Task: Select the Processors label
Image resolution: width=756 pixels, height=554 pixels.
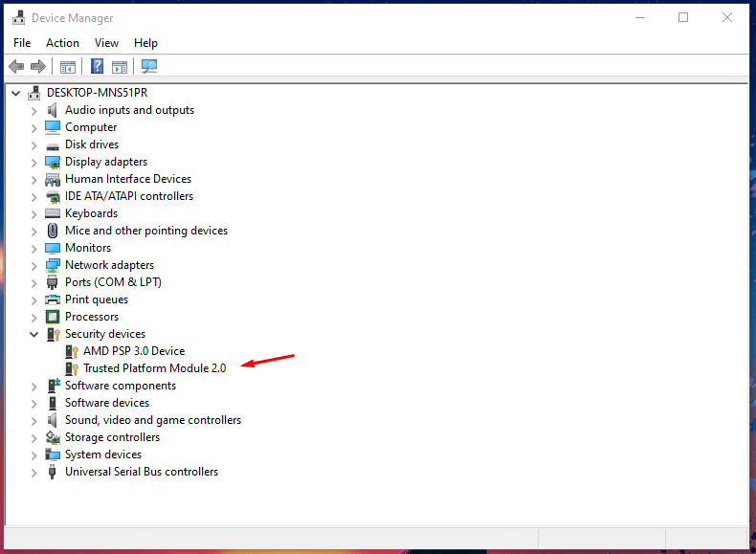Action: pos(92,317)
